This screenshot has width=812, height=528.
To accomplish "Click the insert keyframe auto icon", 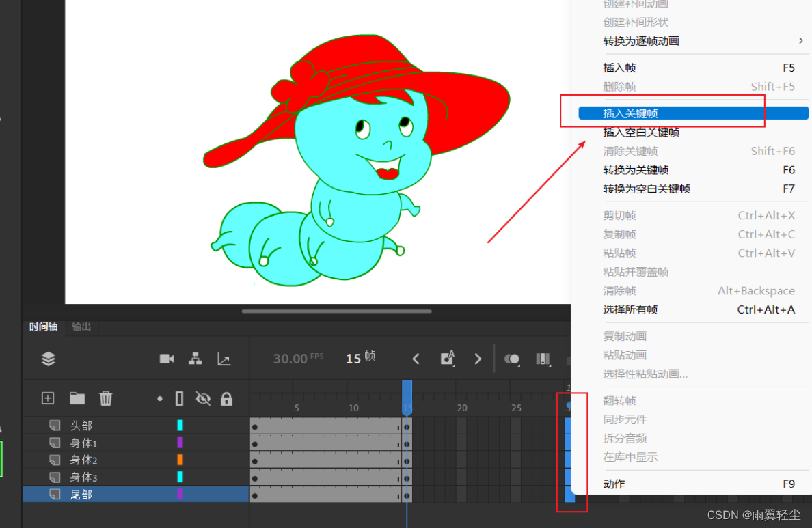I will click(448, 358).
